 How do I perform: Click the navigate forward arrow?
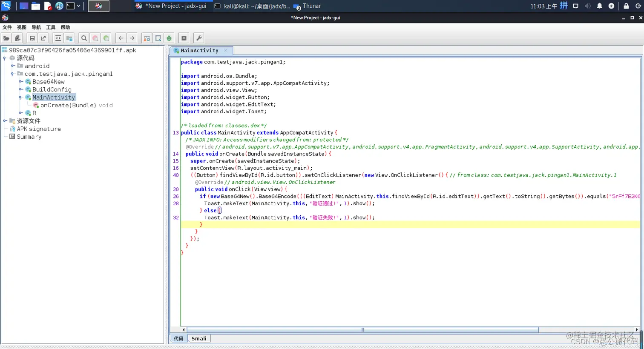[x=132, y=38]
